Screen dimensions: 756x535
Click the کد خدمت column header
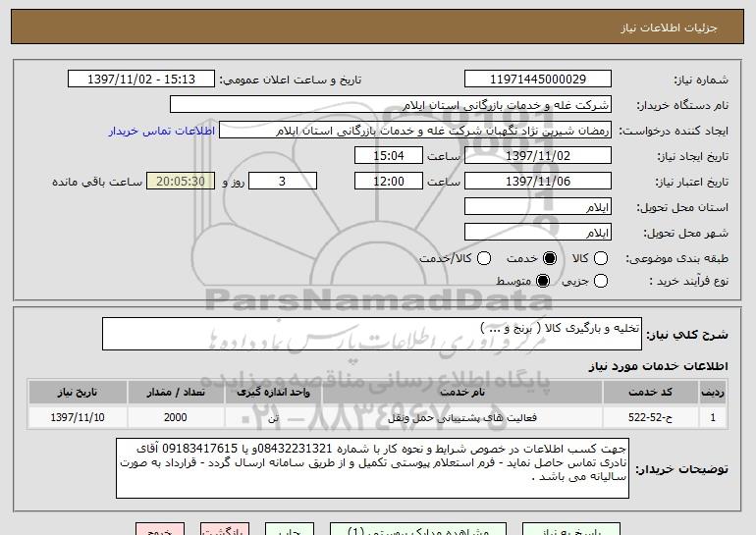(x=650, y=393)
